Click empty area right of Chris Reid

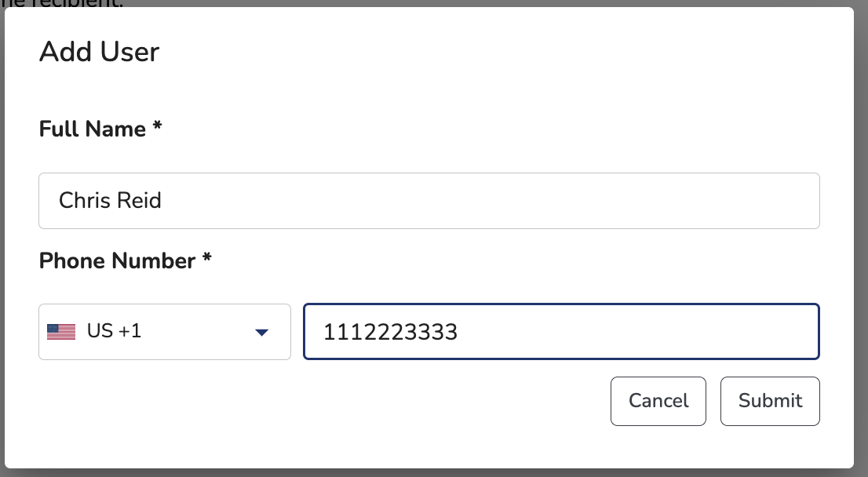click(x=487, y=201)
